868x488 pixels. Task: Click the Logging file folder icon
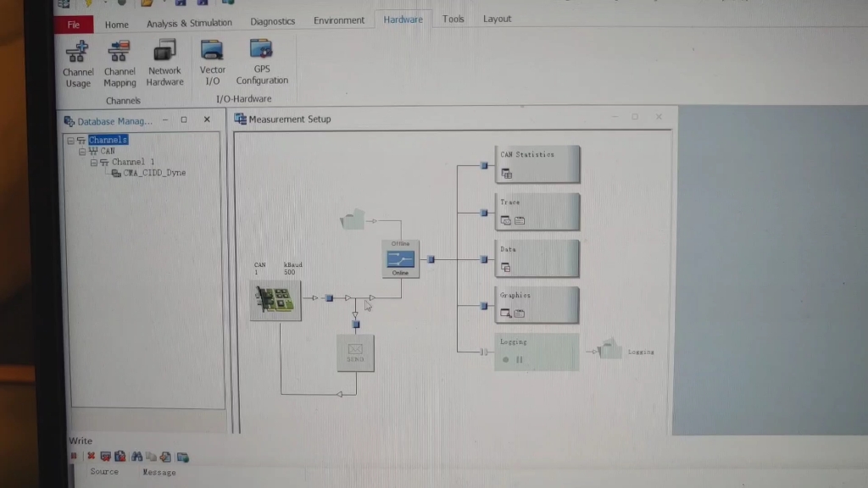[610, 349]
